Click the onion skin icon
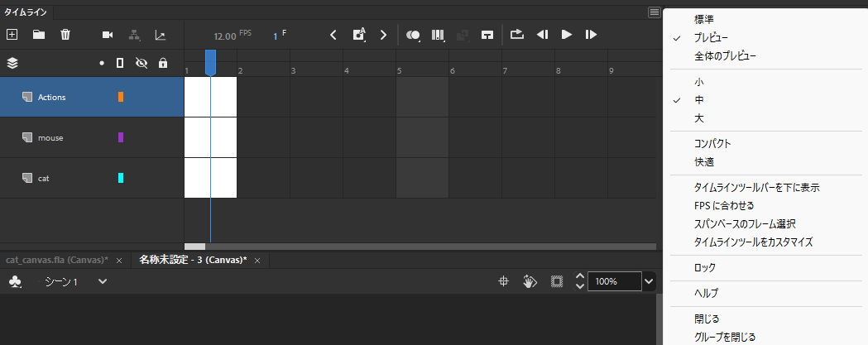 414,35
